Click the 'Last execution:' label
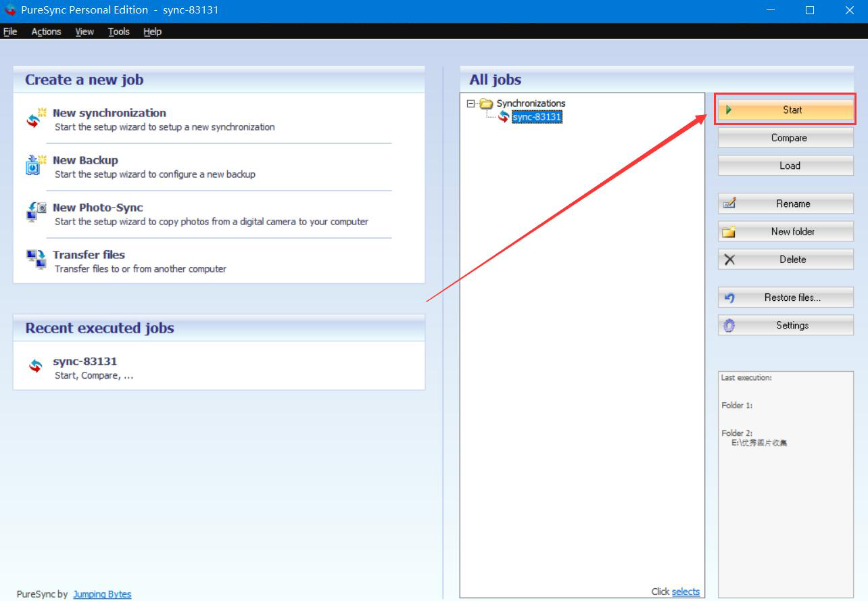 (746, 378)
